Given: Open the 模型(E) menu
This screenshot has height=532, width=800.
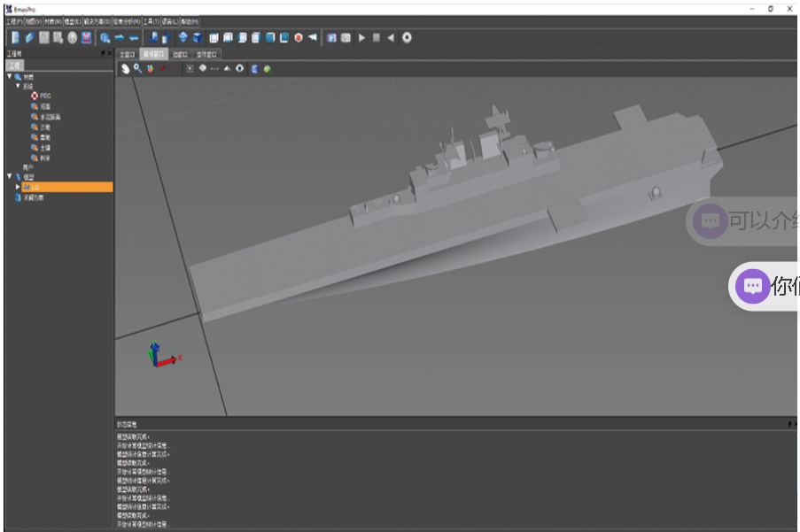Looking at the screenshot, I should 73,21.
